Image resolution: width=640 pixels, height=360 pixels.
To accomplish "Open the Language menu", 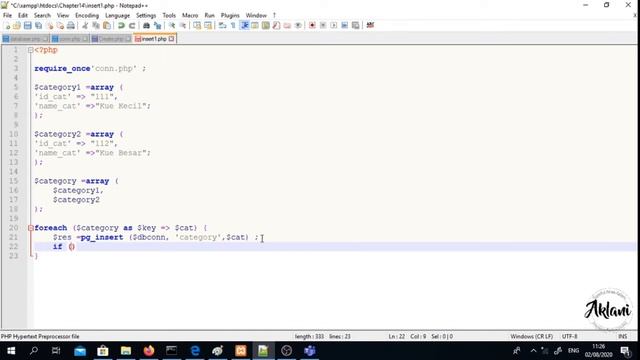I will point(118,16).
